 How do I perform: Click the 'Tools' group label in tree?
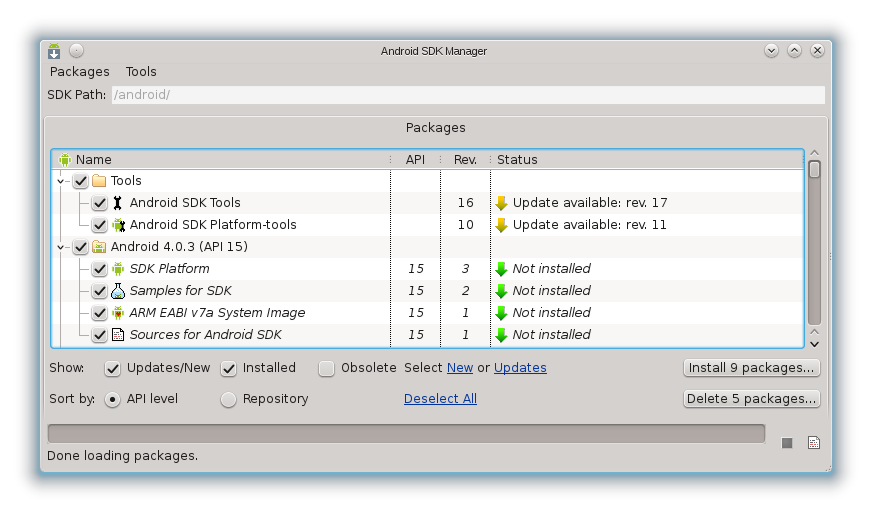pyautogui.click(x=126, y=181)
